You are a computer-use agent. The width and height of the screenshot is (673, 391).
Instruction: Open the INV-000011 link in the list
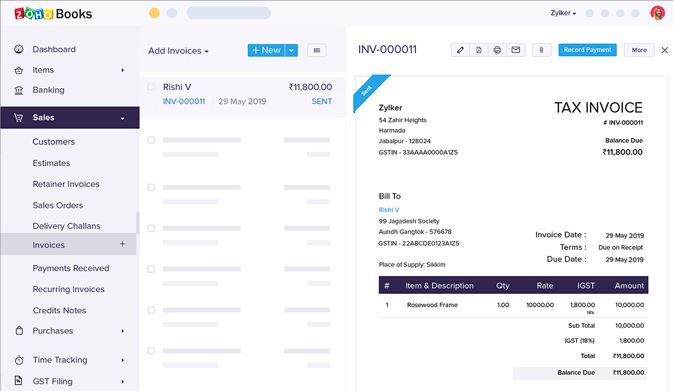[184, 101]
